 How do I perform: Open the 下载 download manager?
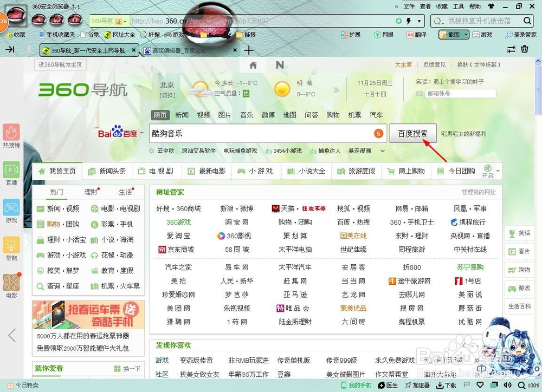[447, 385]
